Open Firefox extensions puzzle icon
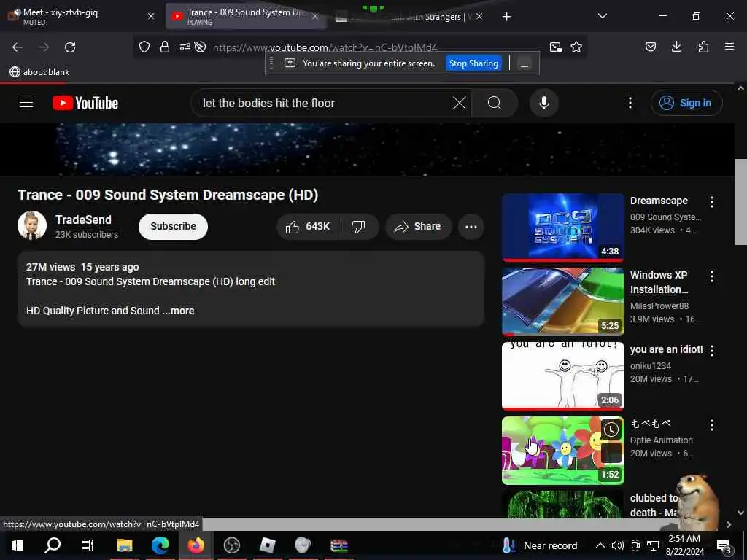 703,47
